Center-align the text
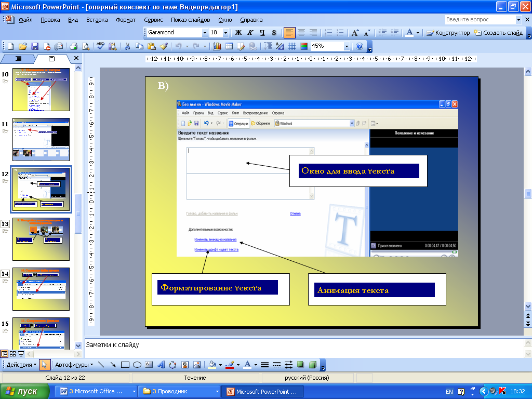The image size is (532, 399). click(301, 33)
